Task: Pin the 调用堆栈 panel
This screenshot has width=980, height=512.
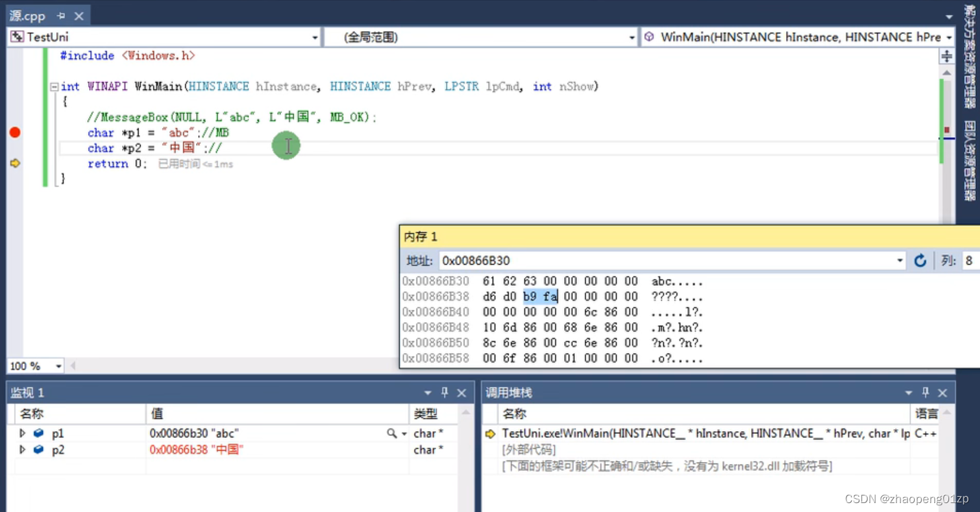Action: (926, 393)
